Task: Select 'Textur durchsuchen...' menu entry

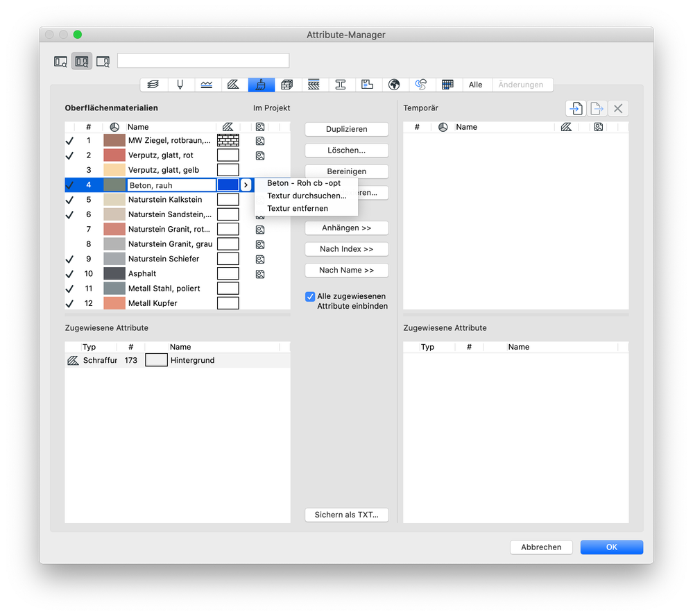Action: point(307,196)
